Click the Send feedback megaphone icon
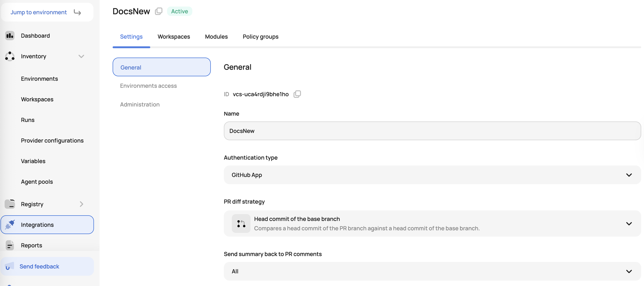This screenshot has height=286, width=644. (x=9, y=266)
